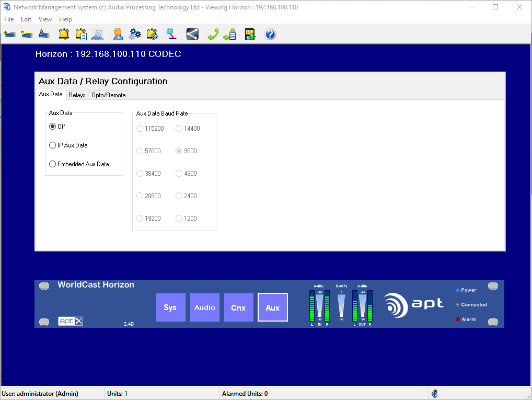Viewport: 532px width, 400px height.
Task: Click the grayed printer icon
Action: [97, 35]
